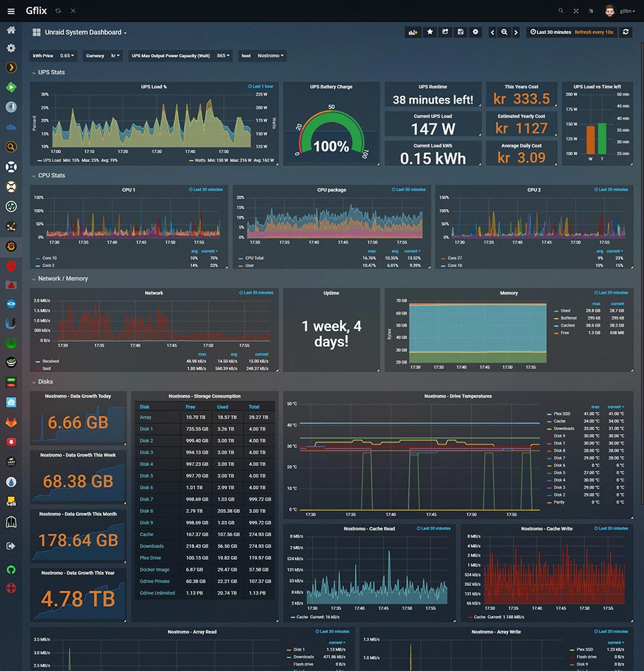Open GitLab from the sidebar
This screenshot has width=644, height=671.
click(x=11, y=423)
